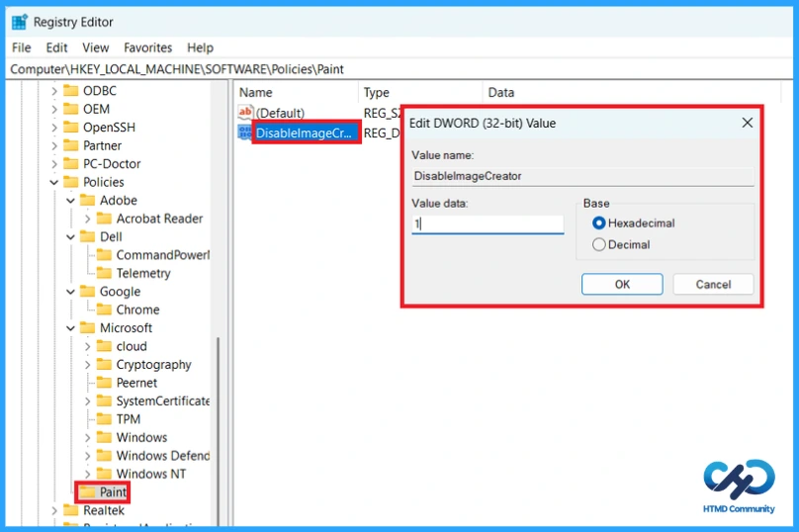Screen dimensions: 799x532
Task: Expand the OpenSSH key
Action: (54, 128)
